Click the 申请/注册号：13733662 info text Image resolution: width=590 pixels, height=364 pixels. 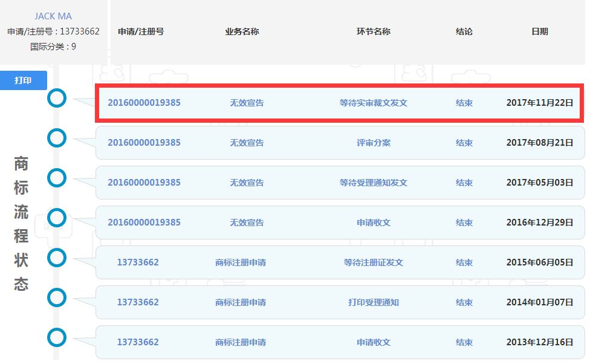(x=53, y=31)
